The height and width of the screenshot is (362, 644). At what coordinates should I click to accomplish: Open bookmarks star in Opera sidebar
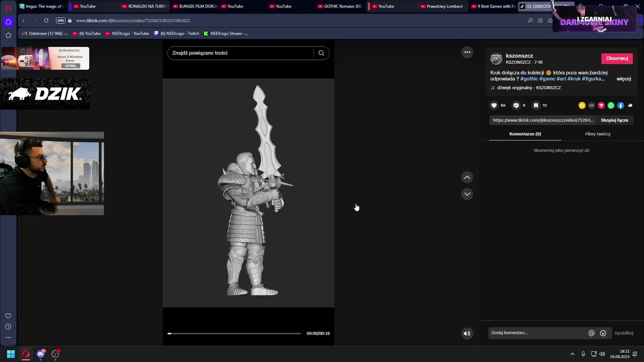pos(8,35)
